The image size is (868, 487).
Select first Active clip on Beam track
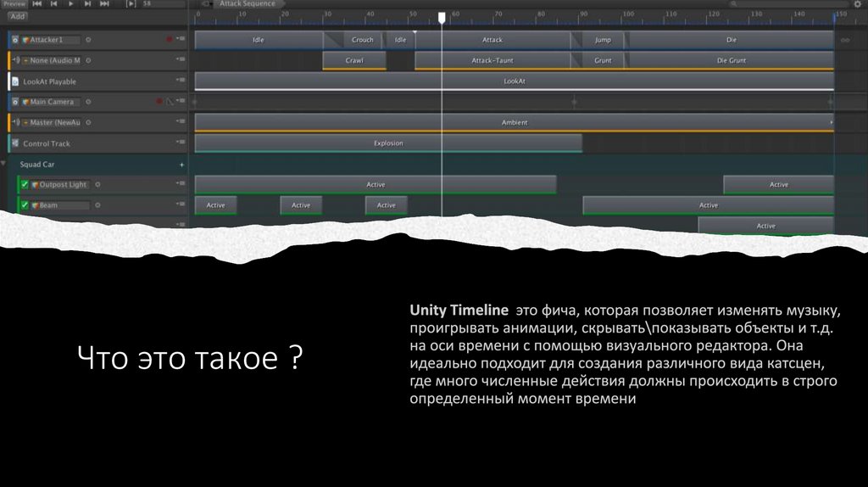[x=216, y=205]
